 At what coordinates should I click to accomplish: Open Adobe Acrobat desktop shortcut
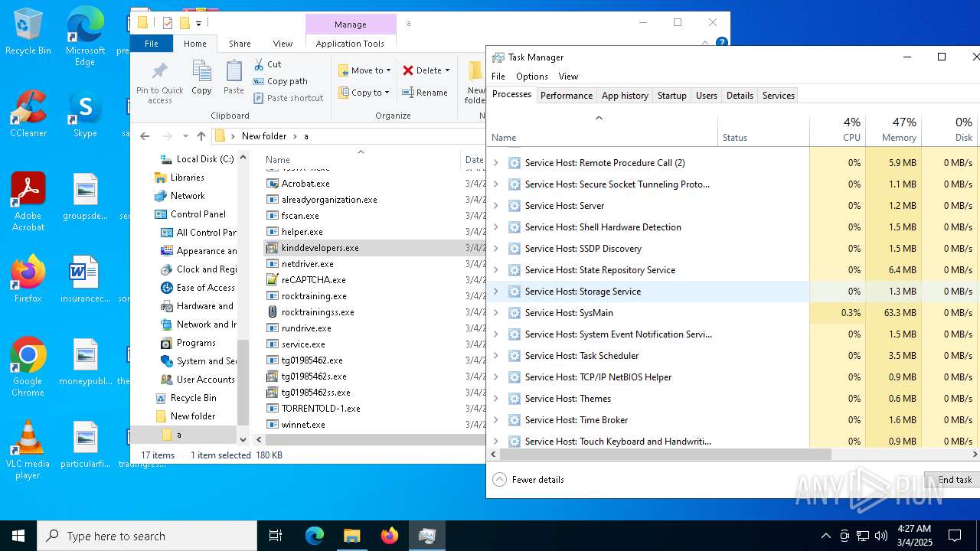pos(28,201)
